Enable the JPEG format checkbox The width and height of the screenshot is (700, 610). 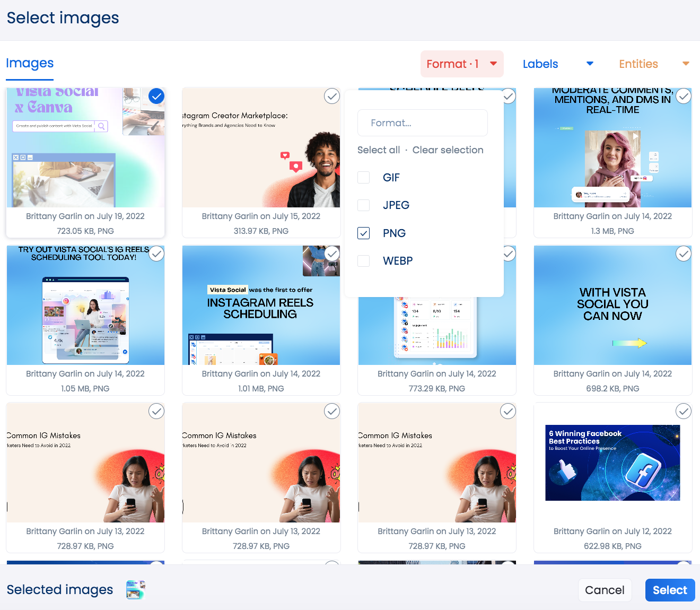point(363,205)
